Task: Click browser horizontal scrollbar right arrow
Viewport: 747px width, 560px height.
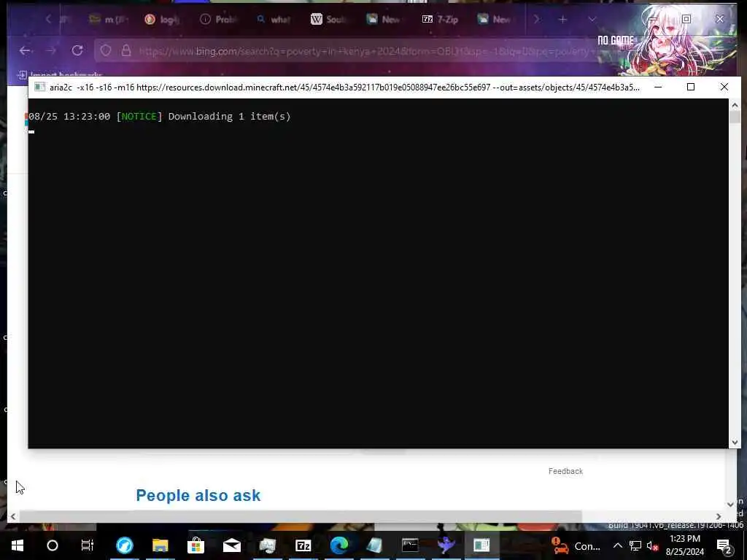Action: [x=719, y=516]
